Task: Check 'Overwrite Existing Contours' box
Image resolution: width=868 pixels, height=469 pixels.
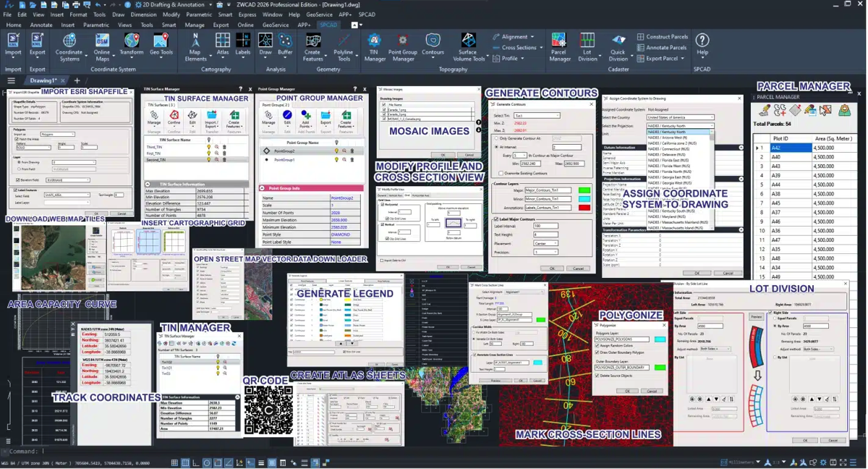Action: 501,174
